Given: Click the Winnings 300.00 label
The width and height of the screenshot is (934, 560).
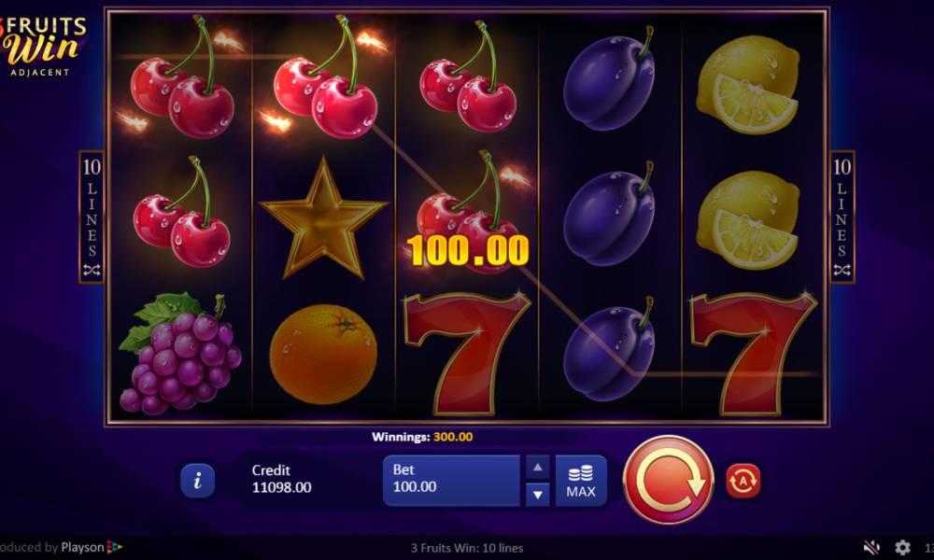Looking at the screenshot, I should click(422, 436).
